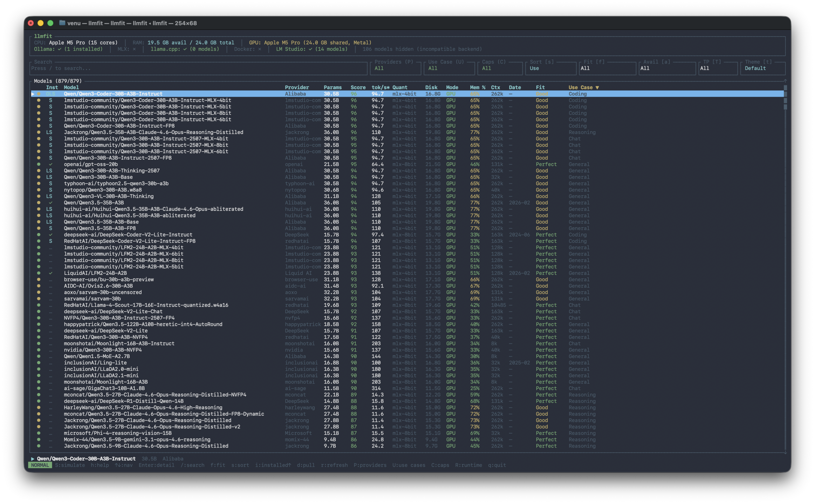Click the q:quit hint in footer
The width and height of the screenshot is (815, 504).
pos(497,465)
